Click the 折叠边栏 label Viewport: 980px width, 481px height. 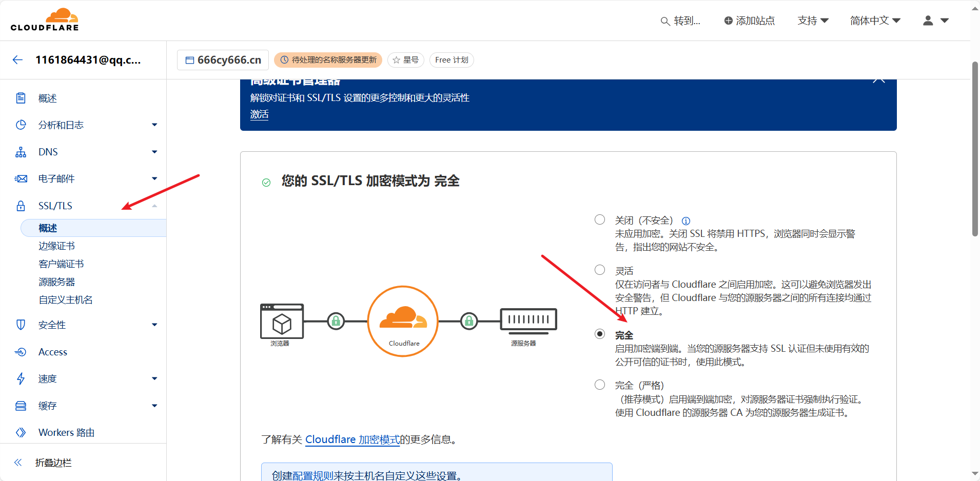(53, 463)
